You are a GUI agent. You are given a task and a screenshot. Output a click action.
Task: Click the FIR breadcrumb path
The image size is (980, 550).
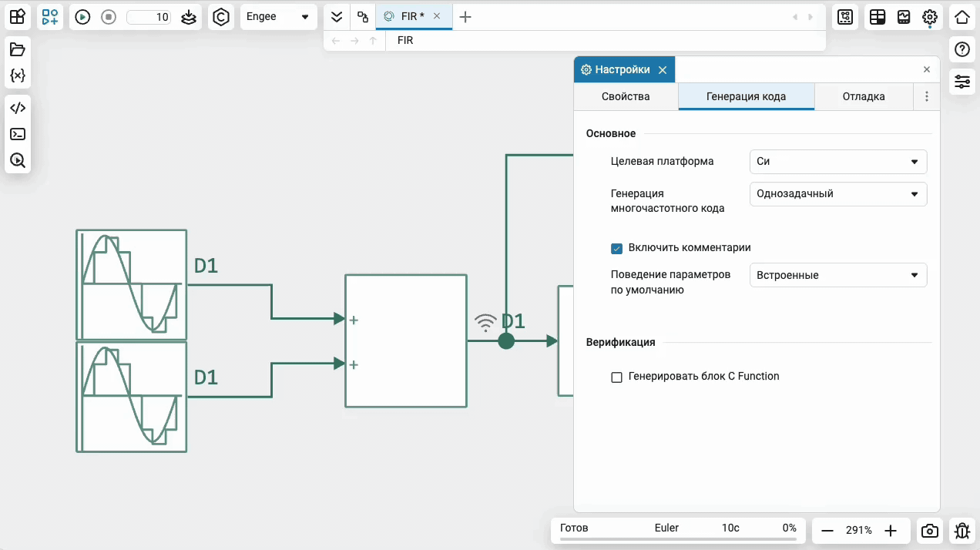pyautogui.click(x=405, y=40)
